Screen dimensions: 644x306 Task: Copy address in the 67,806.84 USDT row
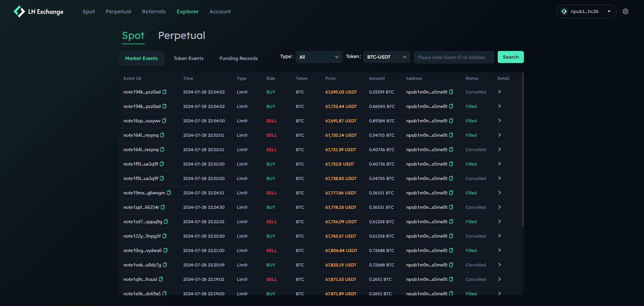pos(451,250)
